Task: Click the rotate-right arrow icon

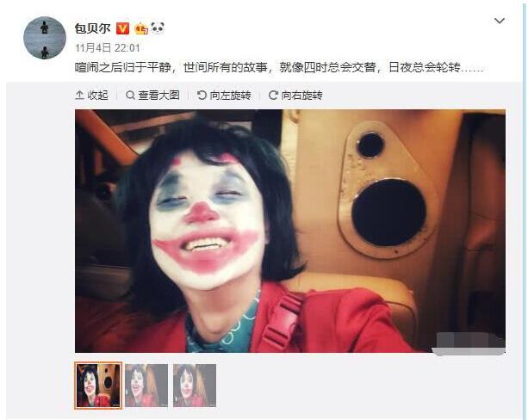Action: pyautogui.click(x=273, y=96)
